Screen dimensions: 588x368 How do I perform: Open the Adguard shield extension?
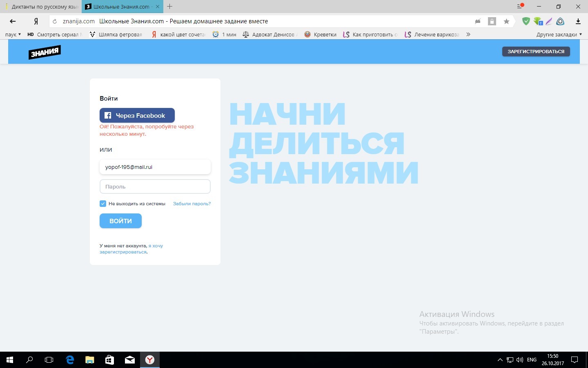tap(526, 21)
